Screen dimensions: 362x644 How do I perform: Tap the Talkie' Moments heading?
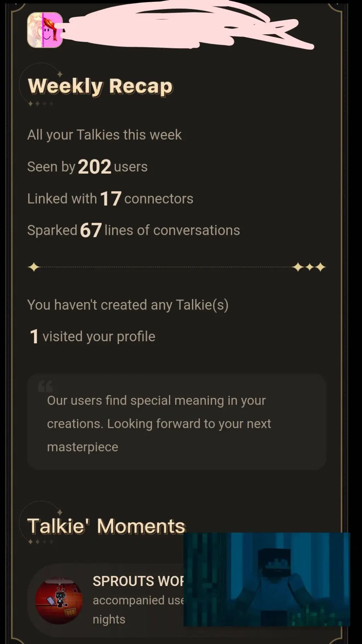pyautogui.click(x=106, y=526)
